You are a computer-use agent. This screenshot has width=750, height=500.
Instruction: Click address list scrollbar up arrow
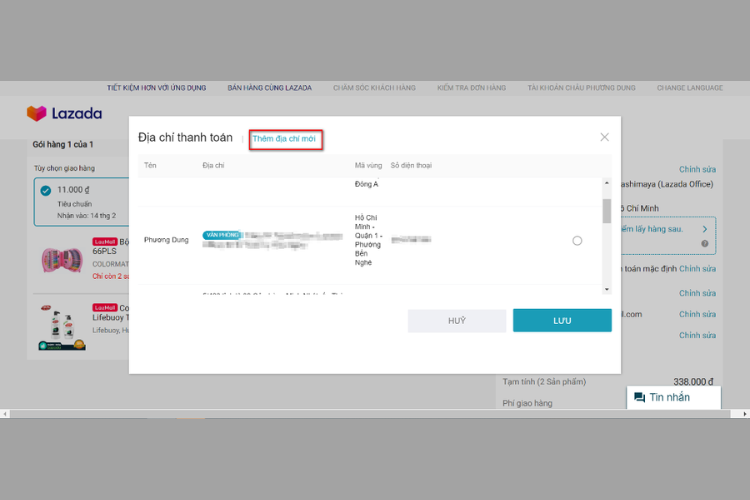tap(607, 183)
